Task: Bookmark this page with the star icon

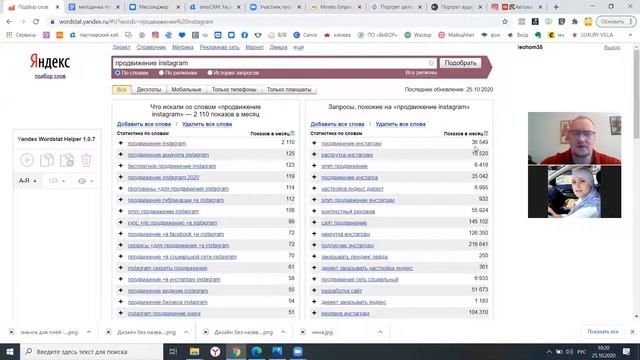Action: coord(505,22)
